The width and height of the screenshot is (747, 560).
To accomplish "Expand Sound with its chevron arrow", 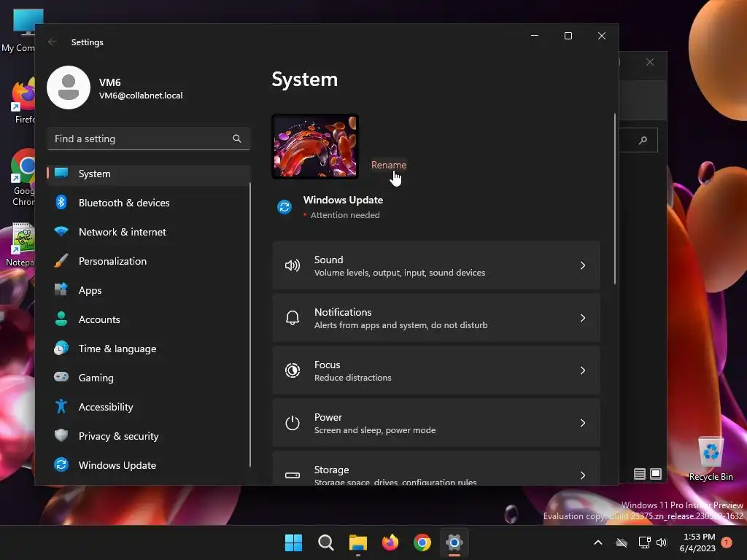I will 583,265.
